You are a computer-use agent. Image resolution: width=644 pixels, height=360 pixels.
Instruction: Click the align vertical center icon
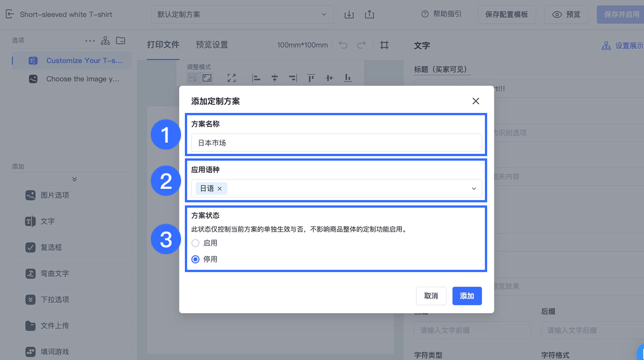pyautogui.click(x=329, y=78)
